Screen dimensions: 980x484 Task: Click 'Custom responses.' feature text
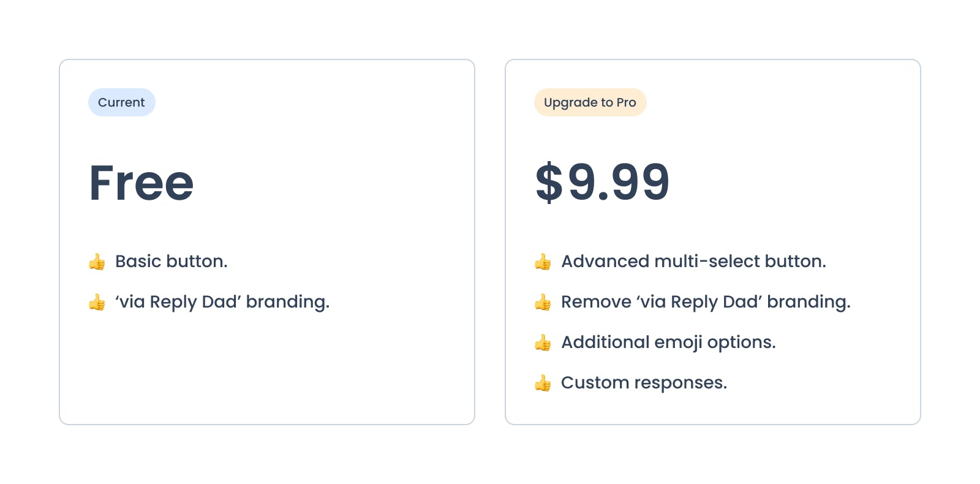tap(644, 383)
